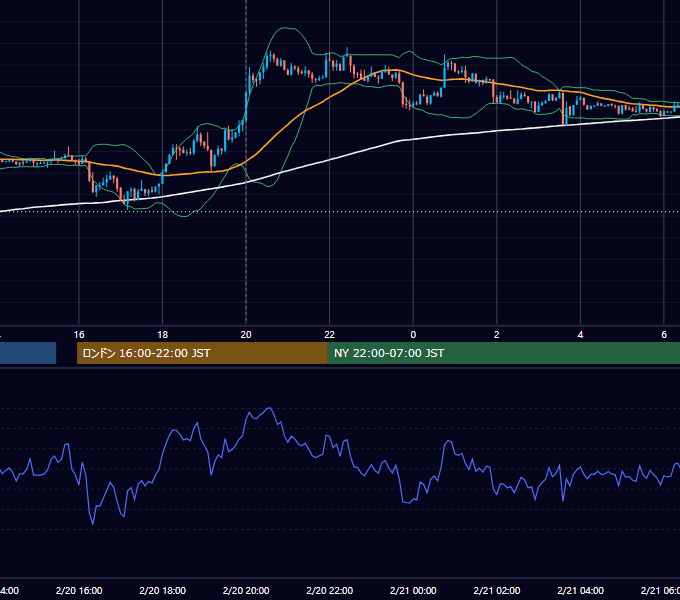Click hour label 20 on the chart axis
The height and width of the screenshot is (600, 680).
(x=246, y=335)
